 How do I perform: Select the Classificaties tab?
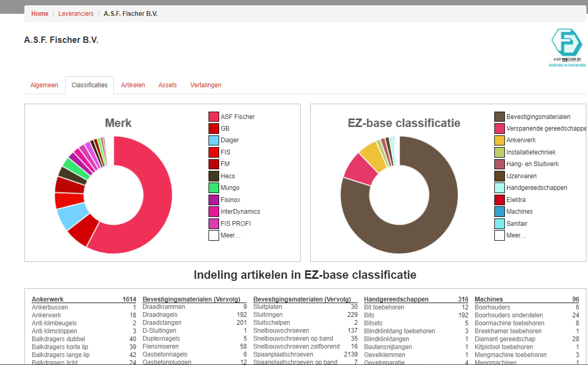pos(89,85)
